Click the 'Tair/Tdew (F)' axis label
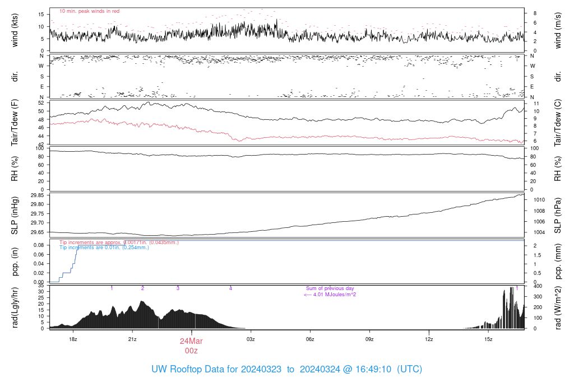Image resolution: width=574 pixels, height=392 pixels. [15, 123]
